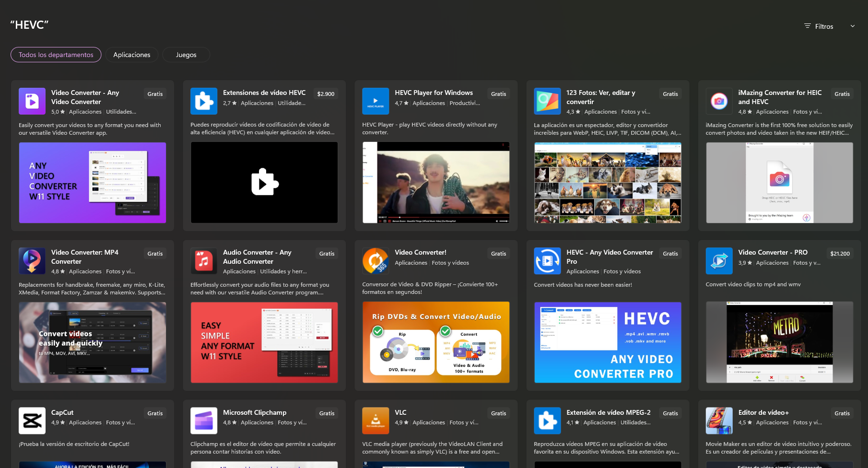Image resolution: width=868 pixels, height=468 pixels.
Task: Open the Metro neon sign screenshot preview
Action: click(779, 342)
